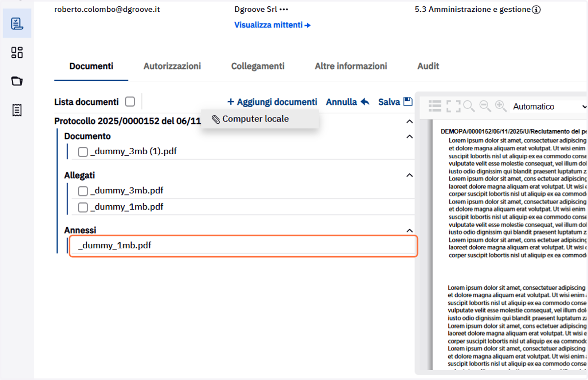Image resolution: width=588 pixels, height=380 pixels.
Task: Open the folder icon in sidebar
Action: 17,81
